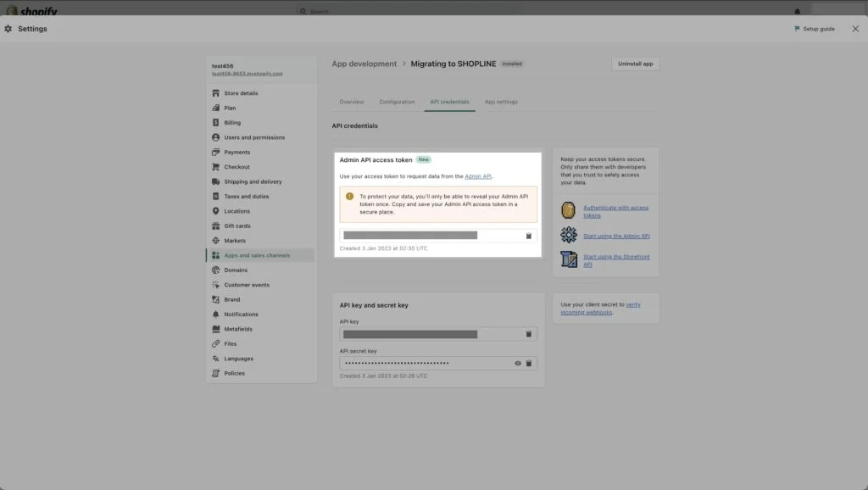Screen dimensions: 868x490
Task: Click the Storefront API illustration icon
Action: point(569,259)
